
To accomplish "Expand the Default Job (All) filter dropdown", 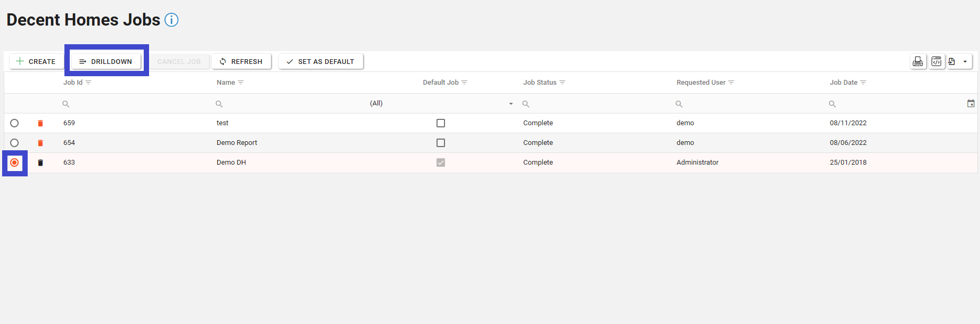I will pyautogui.click(x=510, y=103).
